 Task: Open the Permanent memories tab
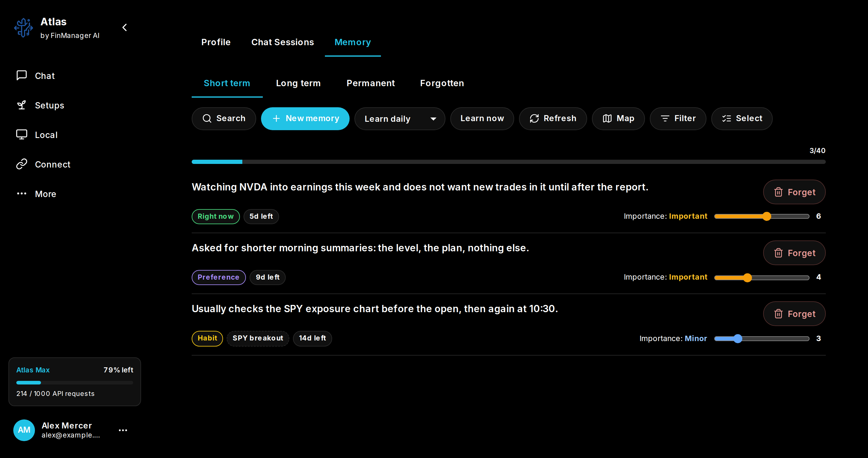370,83
